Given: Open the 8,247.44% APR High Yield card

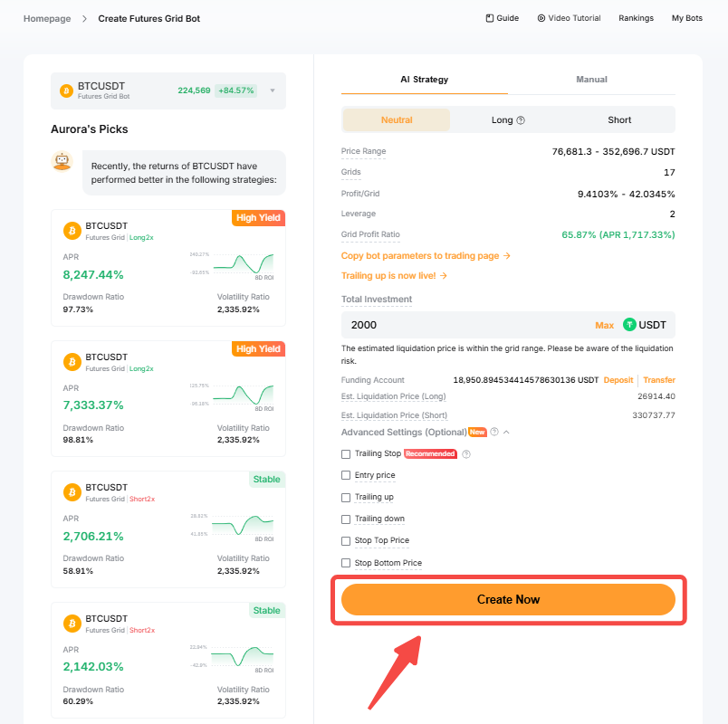Looking at the screenshot, I should pos(168,267).
